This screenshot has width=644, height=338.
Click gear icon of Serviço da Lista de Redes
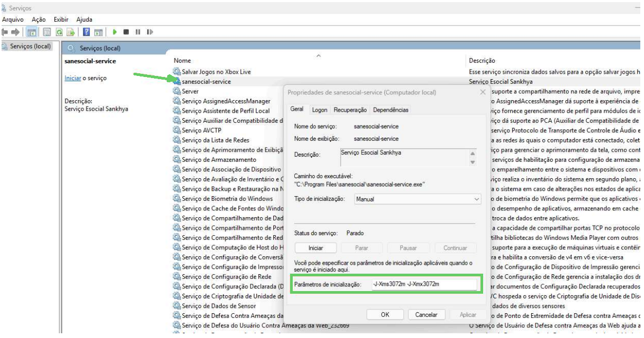pos(177,140)
